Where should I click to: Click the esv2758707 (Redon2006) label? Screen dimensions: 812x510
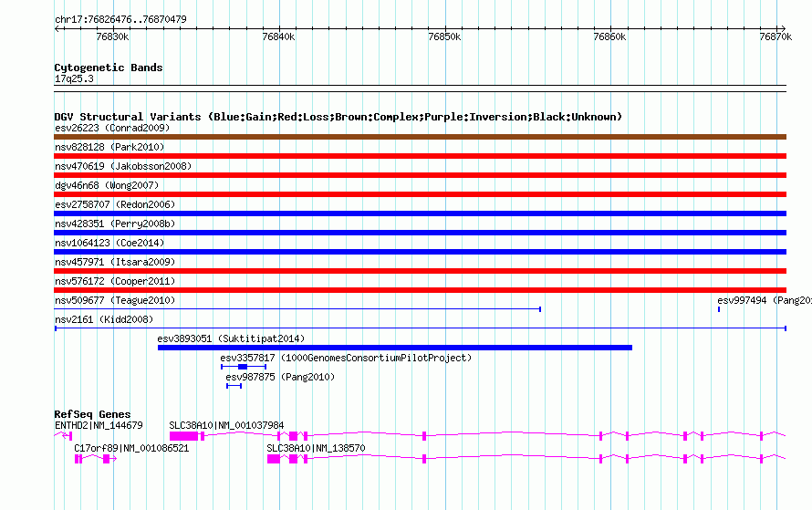pos(115,204)
